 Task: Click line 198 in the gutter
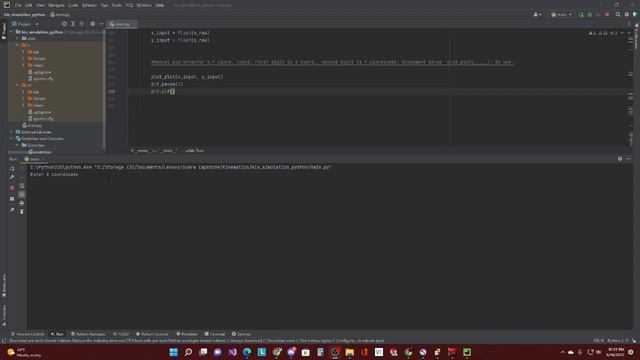click(x=111, y=91)
